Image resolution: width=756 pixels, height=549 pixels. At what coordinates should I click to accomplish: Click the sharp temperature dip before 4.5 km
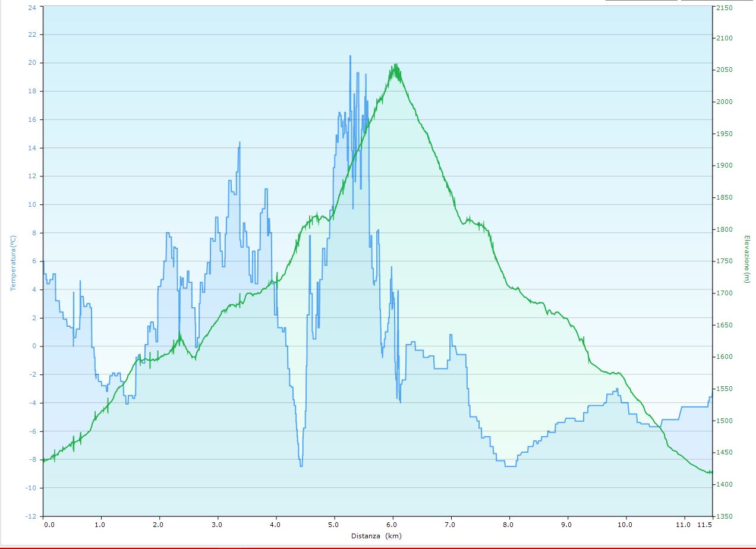pos(301,465)
